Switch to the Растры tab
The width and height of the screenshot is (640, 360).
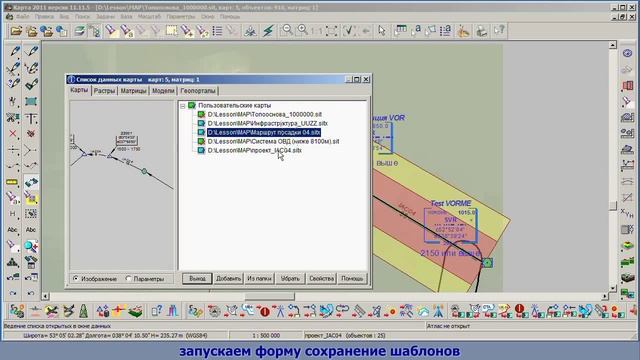[104, 91]
